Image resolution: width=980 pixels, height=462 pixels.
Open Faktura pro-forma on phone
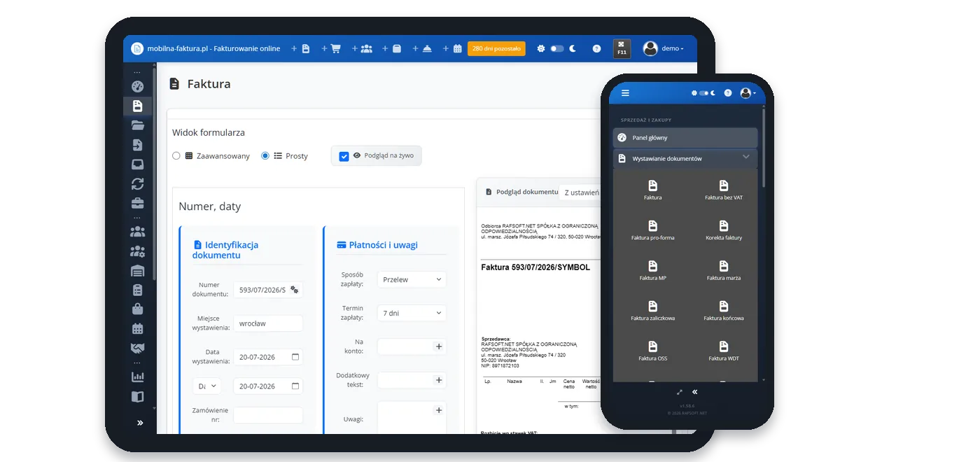point(652,230)
